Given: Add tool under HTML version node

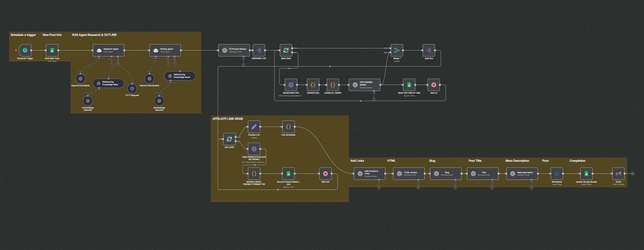Looking at the screenshot, I should (x=418, y=188).
